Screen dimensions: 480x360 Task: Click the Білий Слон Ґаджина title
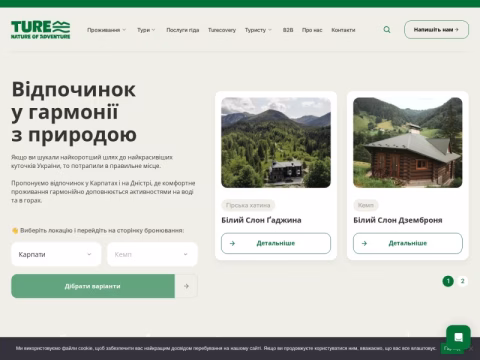click(x=261, y=220)
